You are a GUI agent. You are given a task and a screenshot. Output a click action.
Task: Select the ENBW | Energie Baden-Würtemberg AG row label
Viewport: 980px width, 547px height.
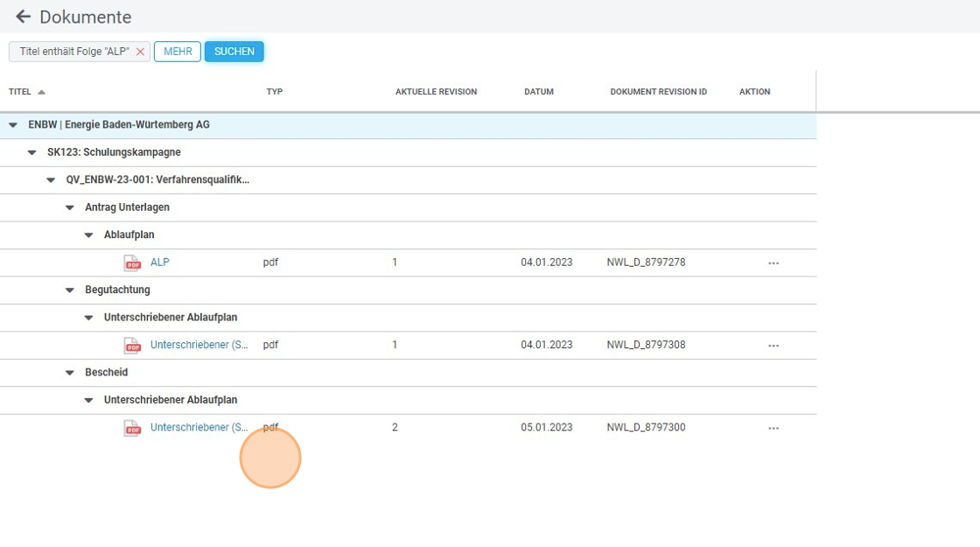click(x=119, y=125)
